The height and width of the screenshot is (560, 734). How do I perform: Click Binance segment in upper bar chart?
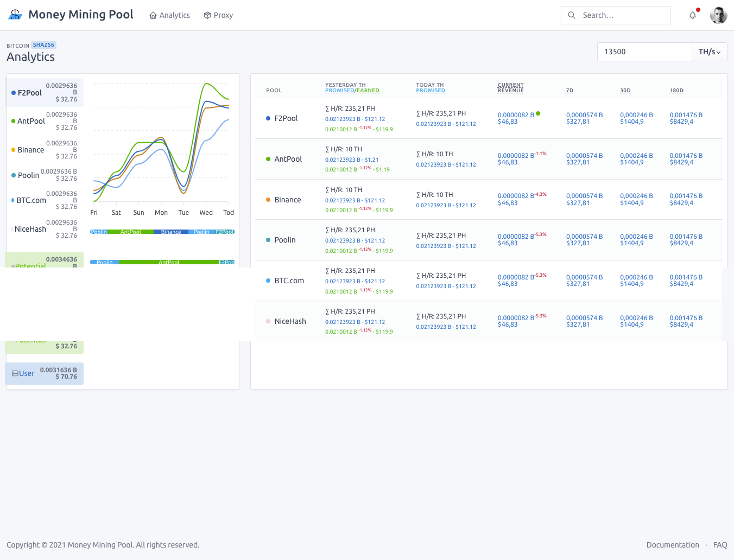point(171,232)
